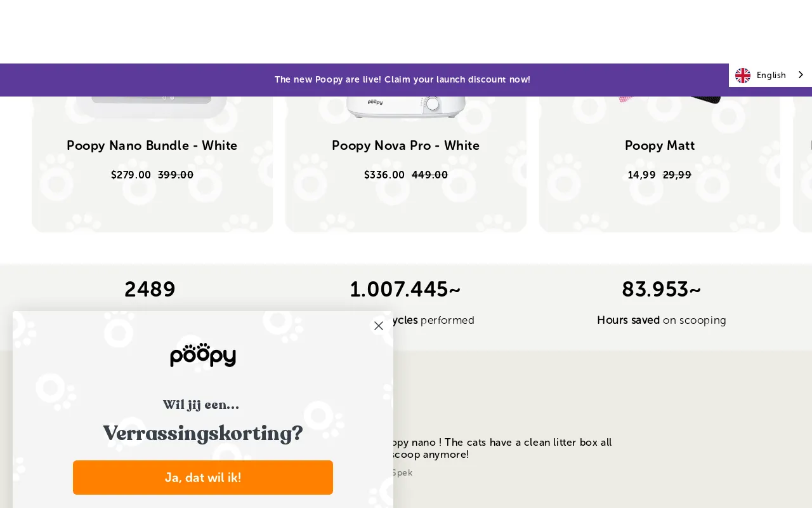Viewport: 812px width, 508px height.
Task: Open the launch discount announcement banner
Action: 402,79
